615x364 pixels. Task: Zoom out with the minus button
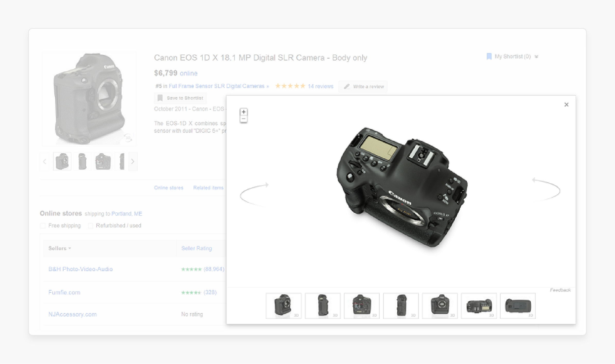pyautogui.click(x=244, y=119)
